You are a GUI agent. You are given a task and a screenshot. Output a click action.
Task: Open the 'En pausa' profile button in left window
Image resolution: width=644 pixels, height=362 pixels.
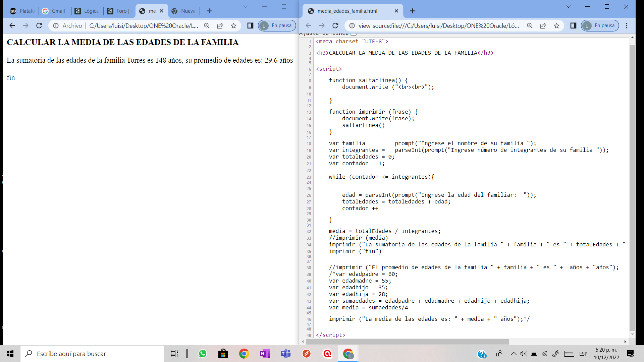pos(277,25)
